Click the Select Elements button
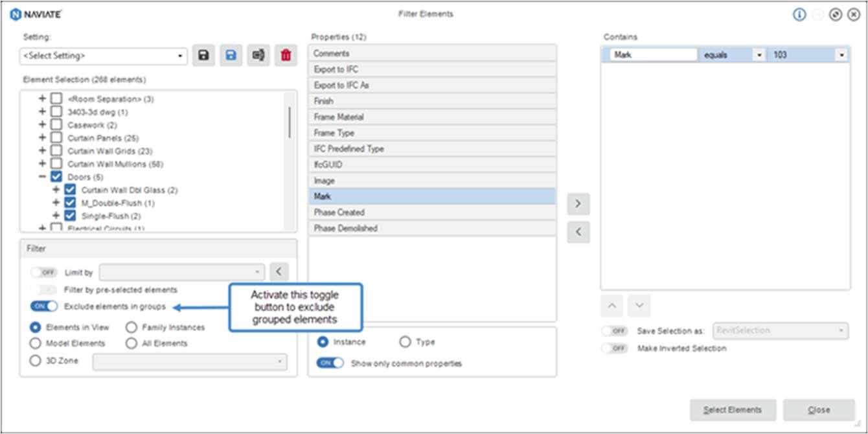 click(733, 410)
